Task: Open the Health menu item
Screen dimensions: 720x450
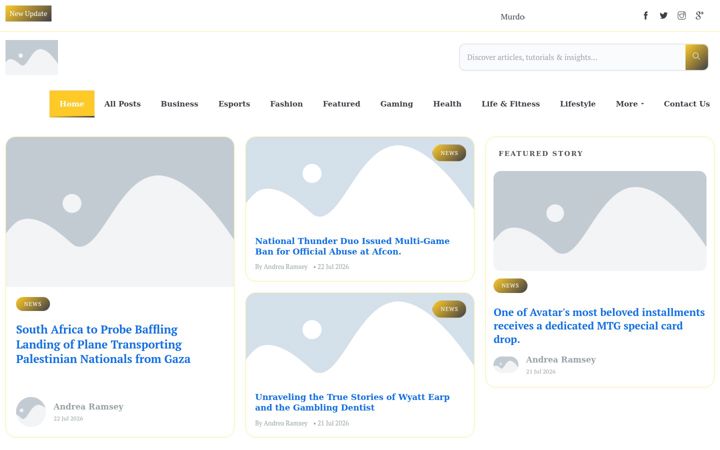Action: pos(447,104)
